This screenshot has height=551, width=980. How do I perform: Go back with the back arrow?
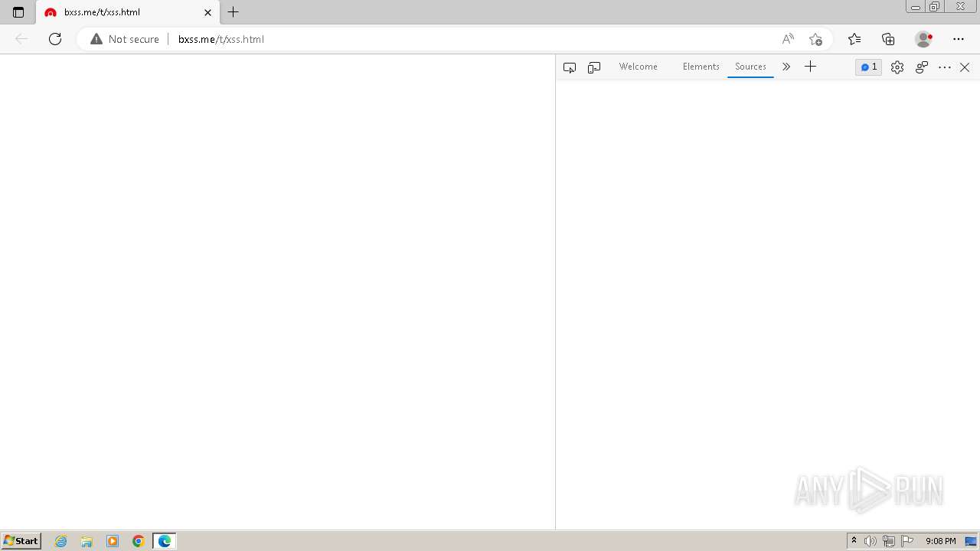(21, 39)
